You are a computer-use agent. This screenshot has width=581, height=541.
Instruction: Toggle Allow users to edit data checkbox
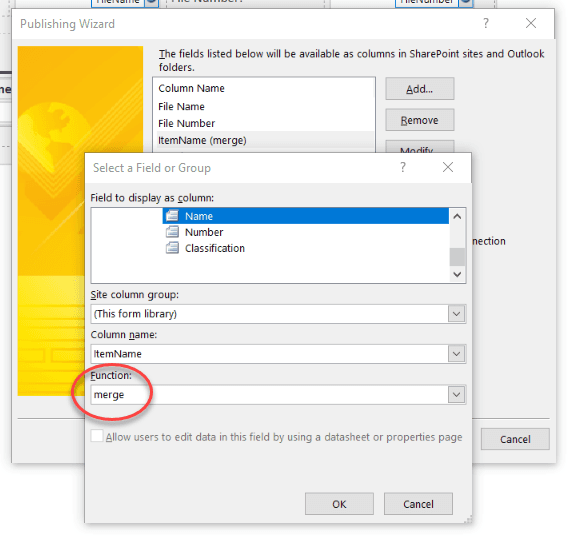point(97,436)
